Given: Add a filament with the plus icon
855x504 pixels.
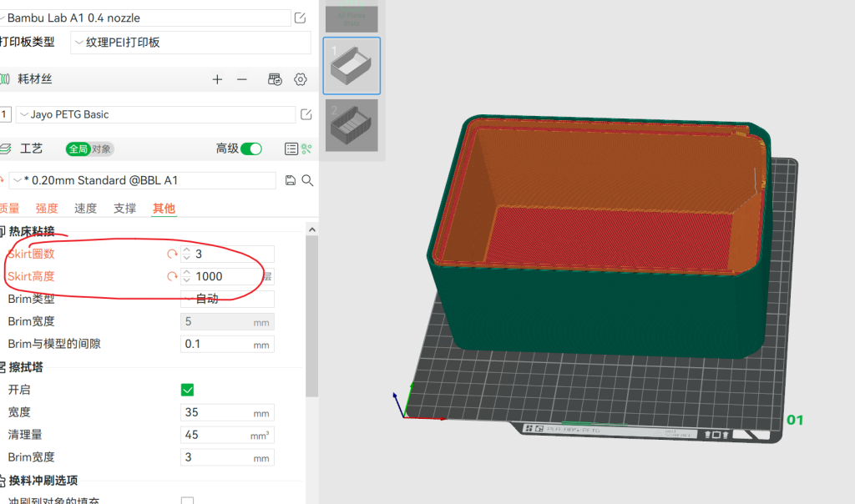Looking at the screenshot, I should (217, 79).
